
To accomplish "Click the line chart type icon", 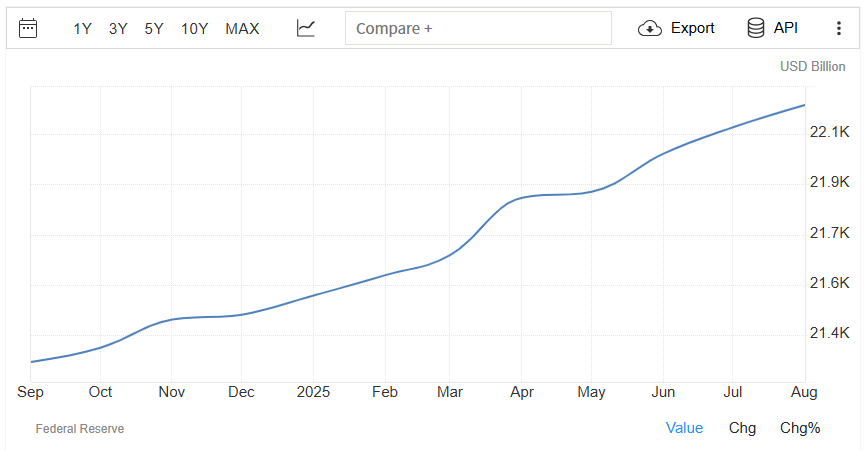I will click(x=306, y=28).
